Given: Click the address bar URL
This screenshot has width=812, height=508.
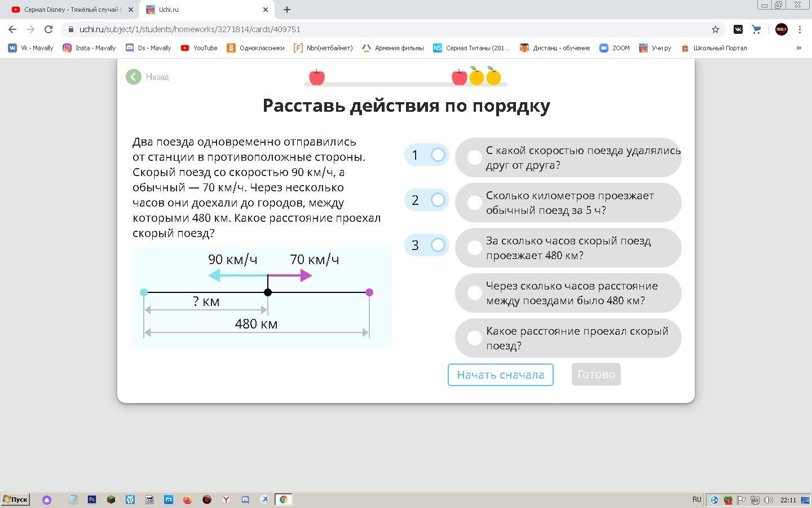Looking at the screenshot, I should (189, 29).
